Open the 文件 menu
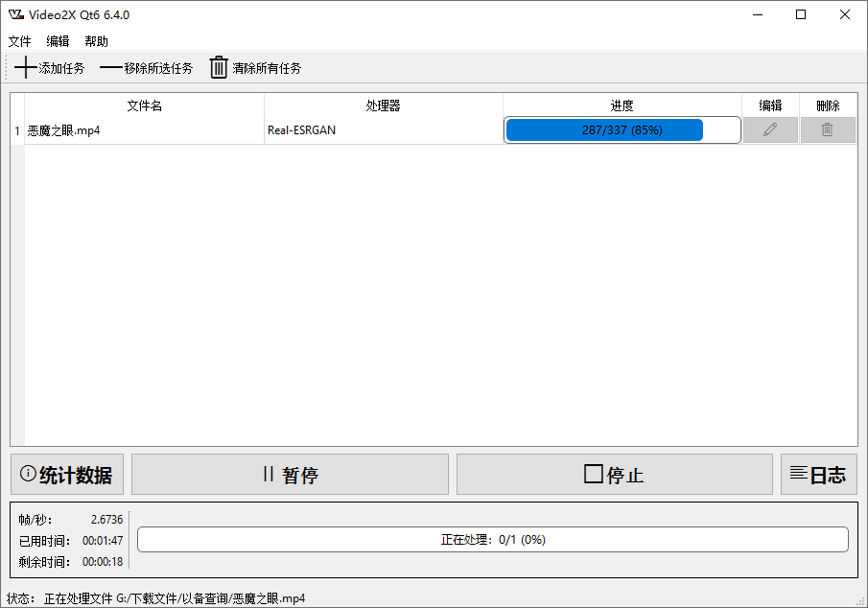 (20, 41)
